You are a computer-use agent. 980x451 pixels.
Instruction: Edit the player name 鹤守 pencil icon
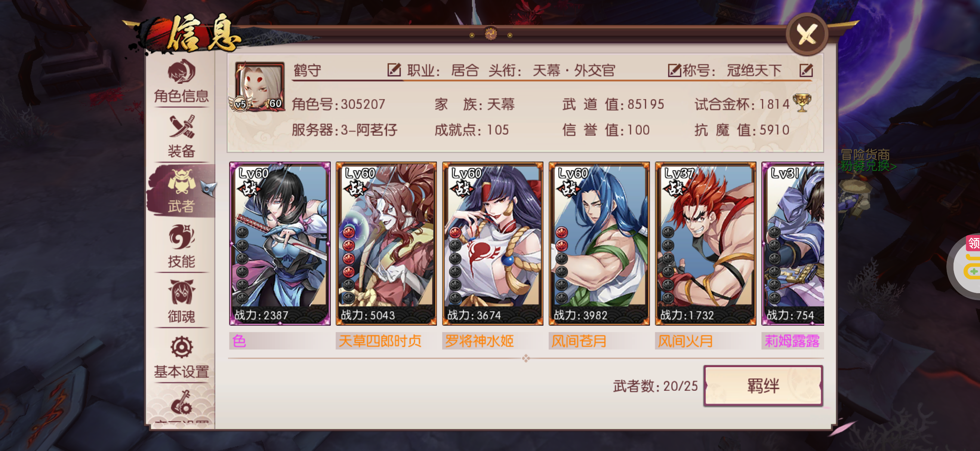pyautogui.click(x=393, y=70)
